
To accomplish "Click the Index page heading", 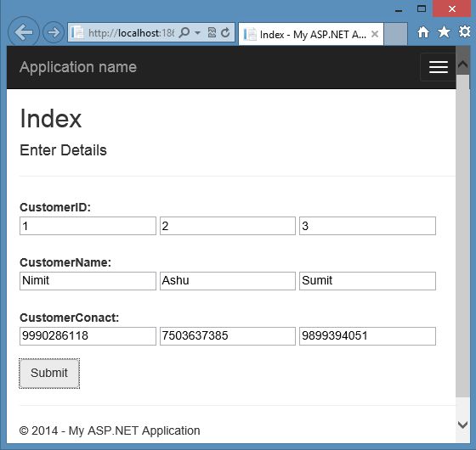I will click(x=51, y=119).
